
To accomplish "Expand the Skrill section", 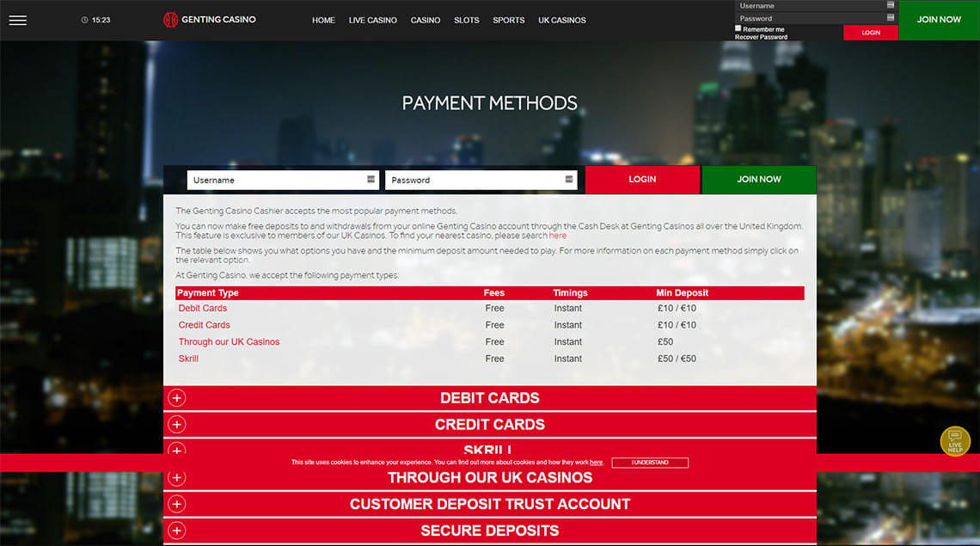I will tap(490, 446).
